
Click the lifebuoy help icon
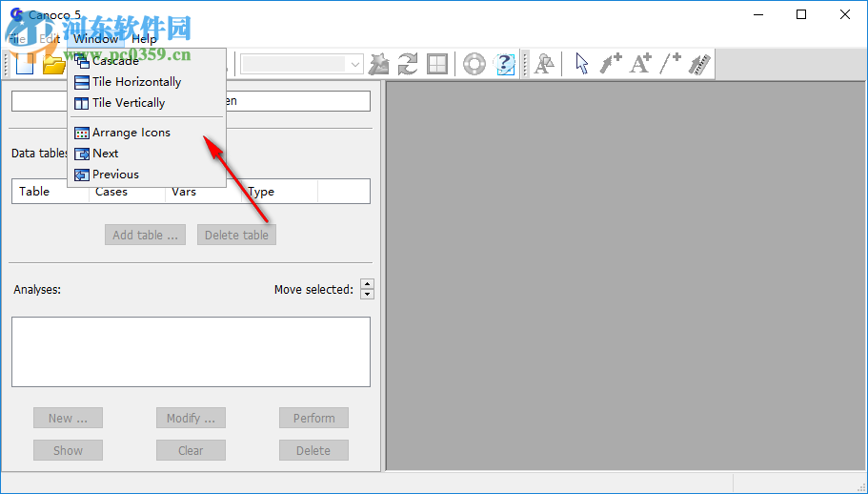[x=474, y=64]
